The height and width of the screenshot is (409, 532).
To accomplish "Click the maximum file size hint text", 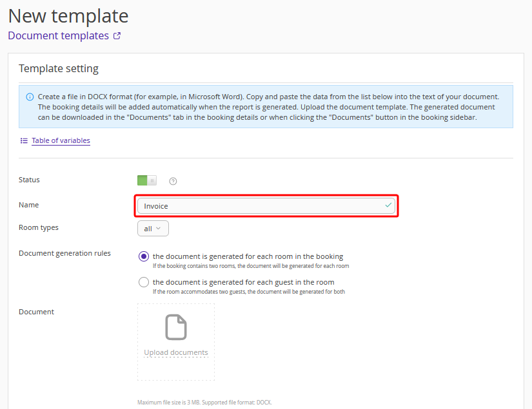I will click(204, 403).
